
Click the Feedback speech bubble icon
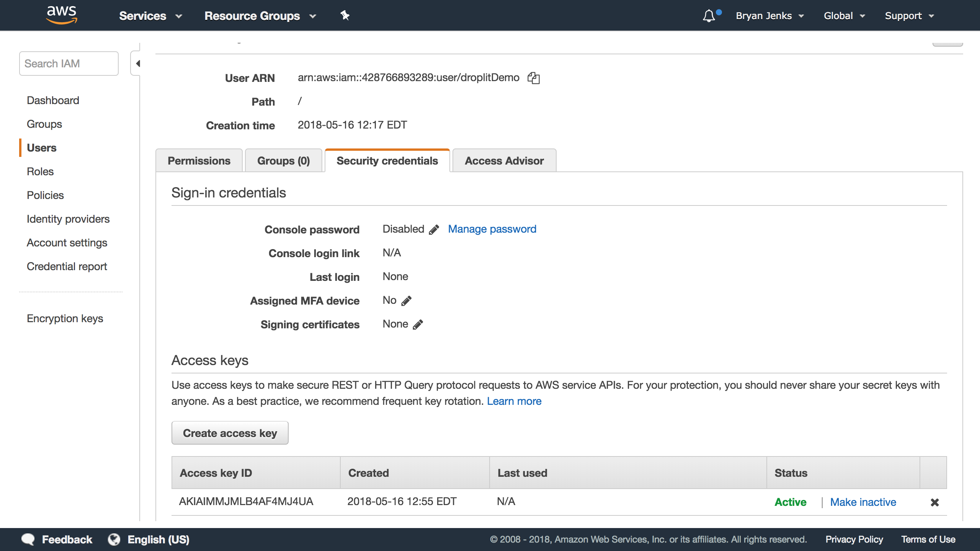28,540
